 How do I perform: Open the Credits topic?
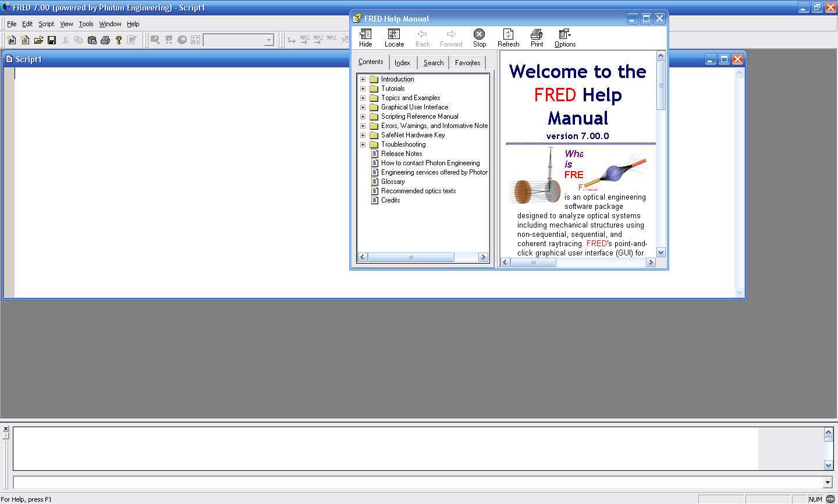390,200
